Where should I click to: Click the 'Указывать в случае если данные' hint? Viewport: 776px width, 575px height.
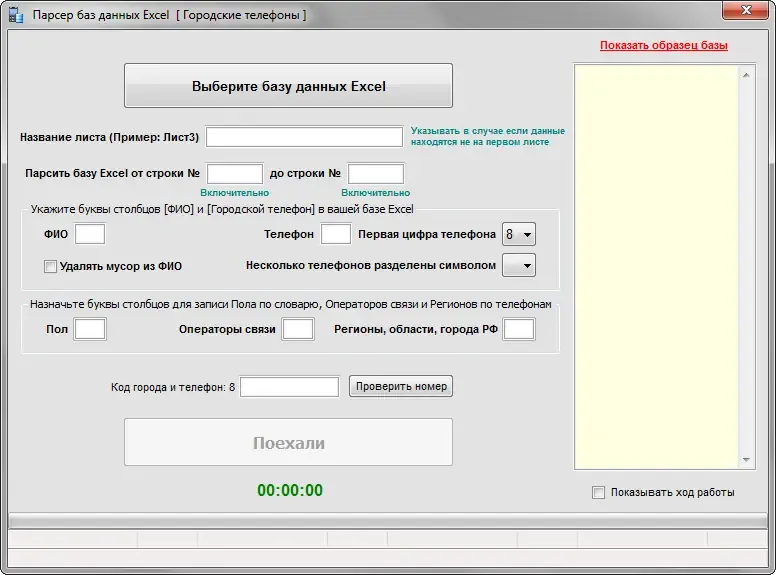(488, 136)
